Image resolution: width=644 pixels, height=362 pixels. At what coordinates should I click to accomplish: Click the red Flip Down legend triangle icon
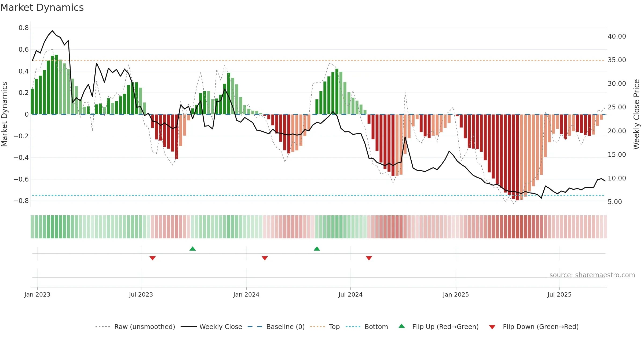coord(492,327)
